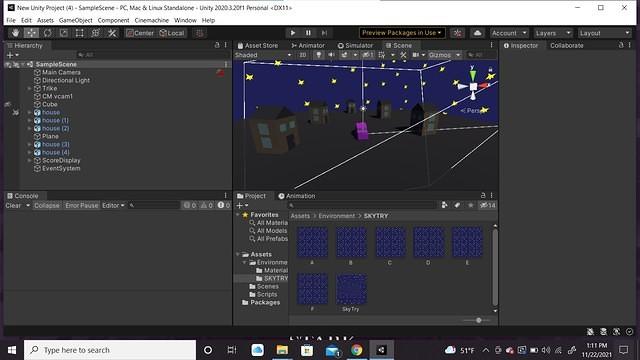The height and width of the screenshot is (360, 640).
Task: Toggle scene audio speaker icon
Action: click(x=331, y=55)
